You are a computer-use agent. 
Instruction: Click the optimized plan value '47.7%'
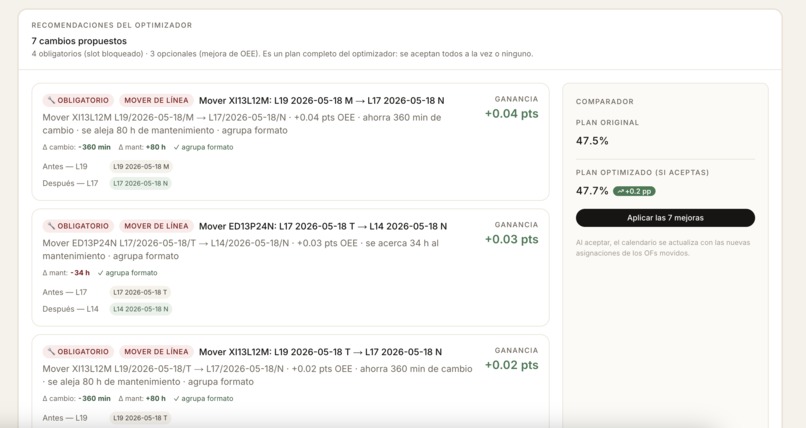(592, 191)
